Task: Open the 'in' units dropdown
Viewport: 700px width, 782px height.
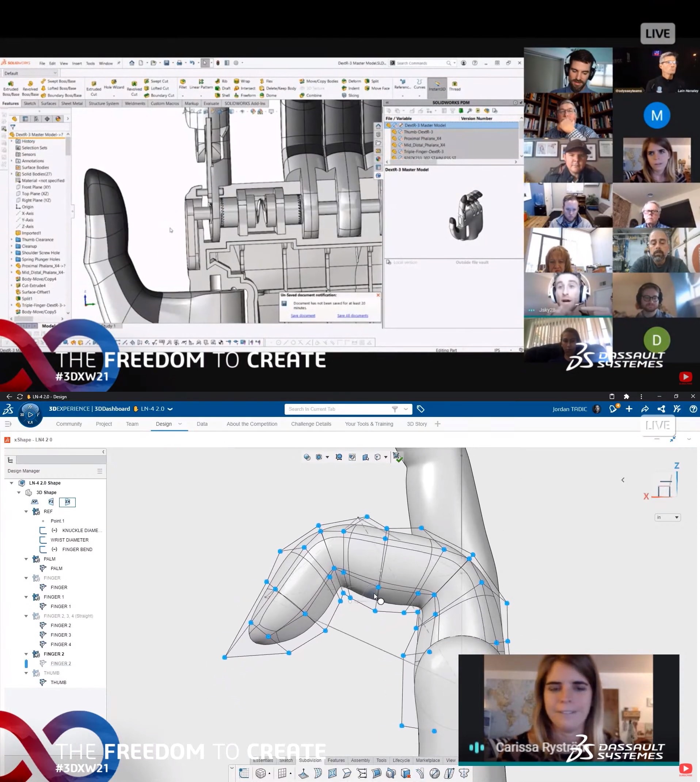Action: (x=668, y=517)
